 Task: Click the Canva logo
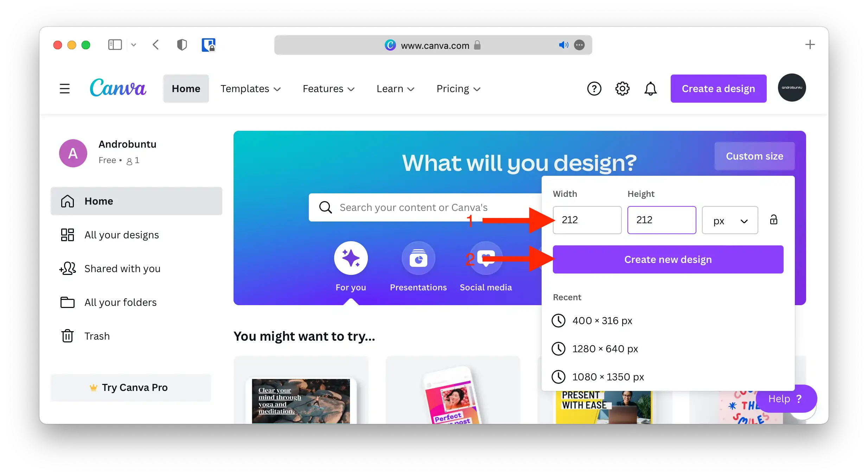(x=118, y=88)
